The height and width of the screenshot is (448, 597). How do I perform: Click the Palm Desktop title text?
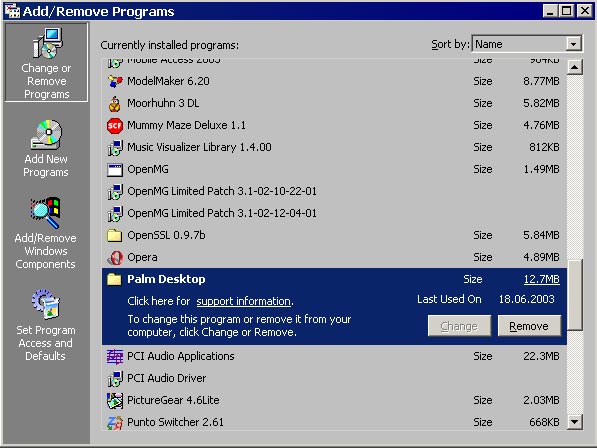tap(166, 279)
